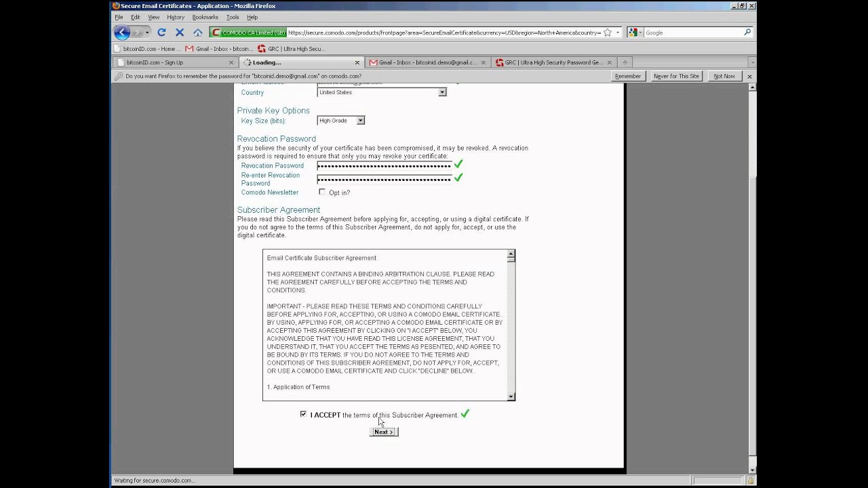Screen dimensions: 868x488
Task: Dismiss the password notification bar X
Action: tap(749, 77)
